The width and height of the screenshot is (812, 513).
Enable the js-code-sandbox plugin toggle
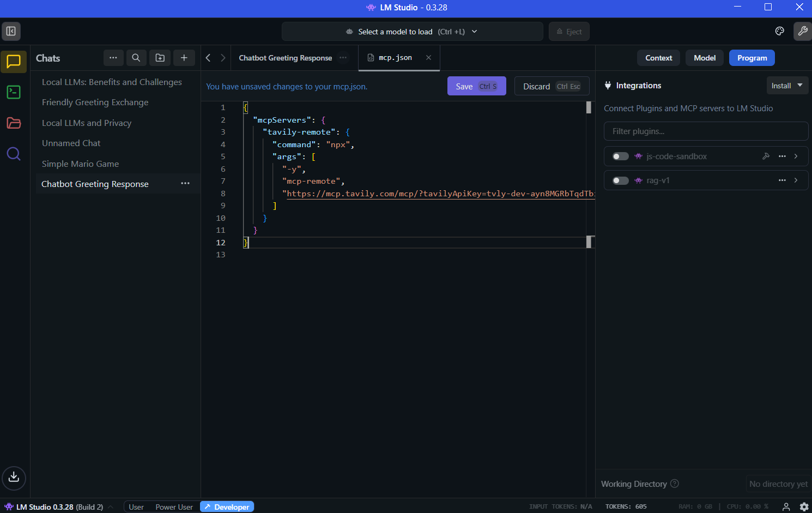click(620, 156)
